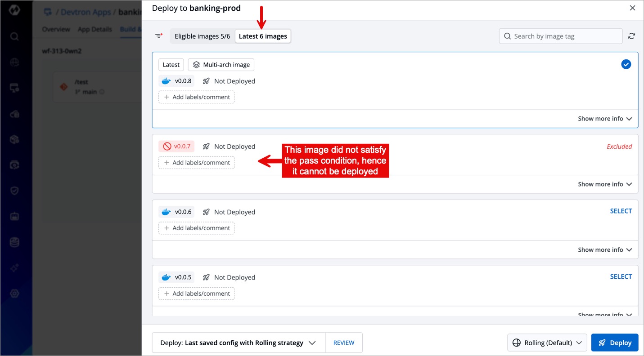Switch to Latest 6 images tab

tap(263, 36)
